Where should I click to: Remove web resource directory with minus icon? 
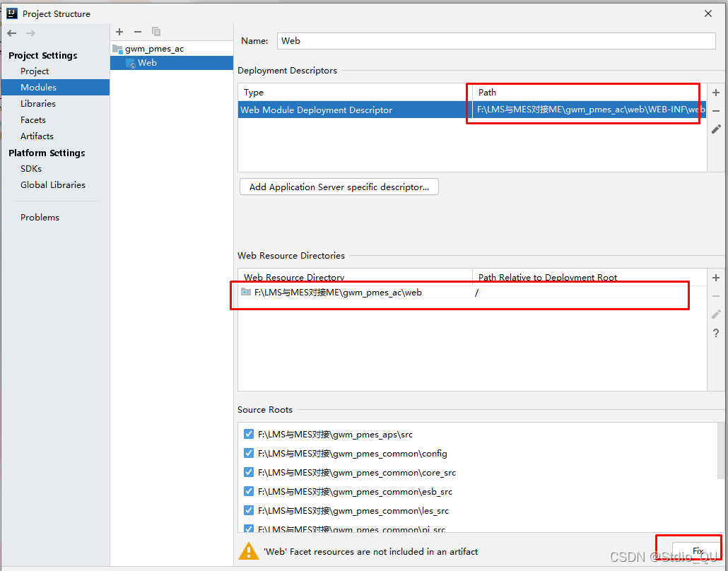tap(716, 296)
